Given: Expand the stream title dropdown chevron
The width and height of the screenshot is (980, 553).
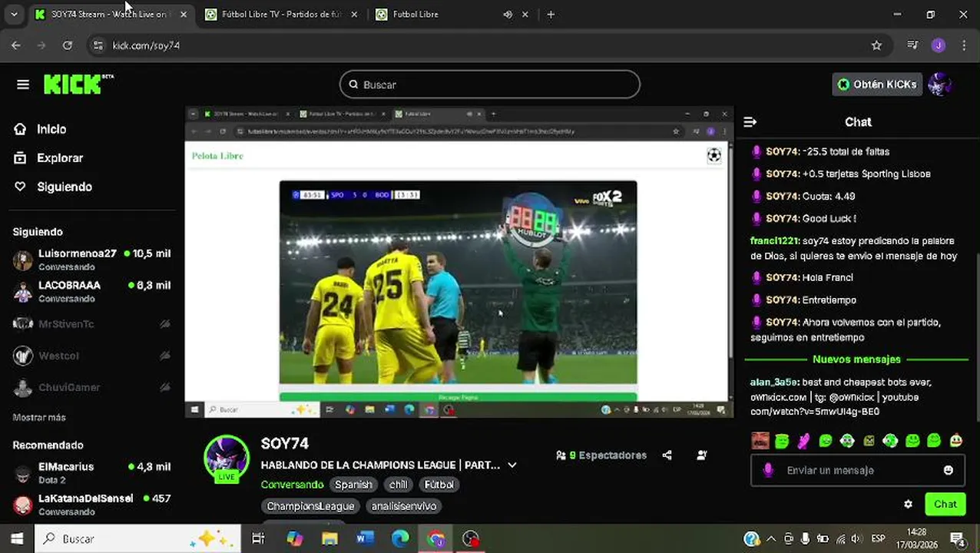Looking at the screenshot, I should tap(512, 465).
